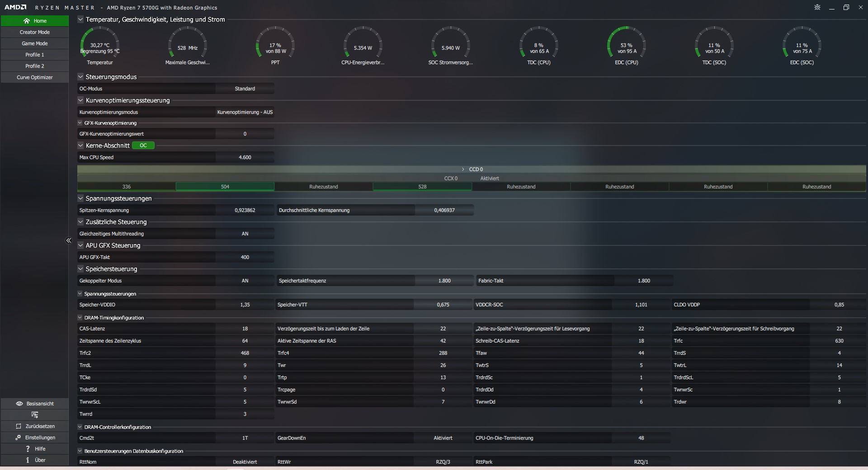Click the Fabric-Takt 1.800 field
Screen dimensions: 868x470
pyautogui.click(x=644, y=281)
